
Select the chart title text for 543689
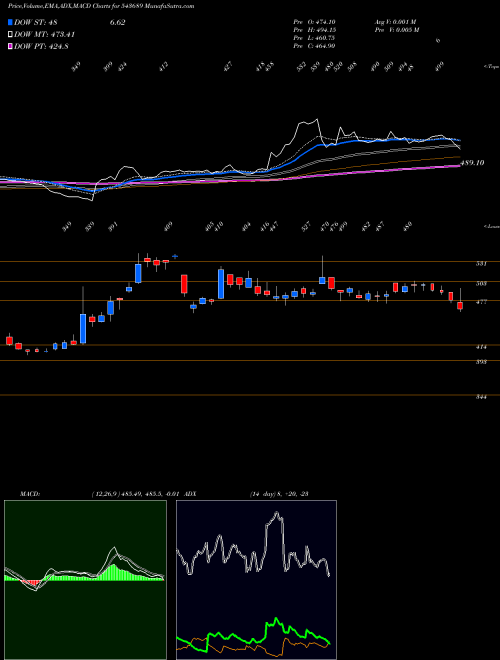click(x=101, y=6)
